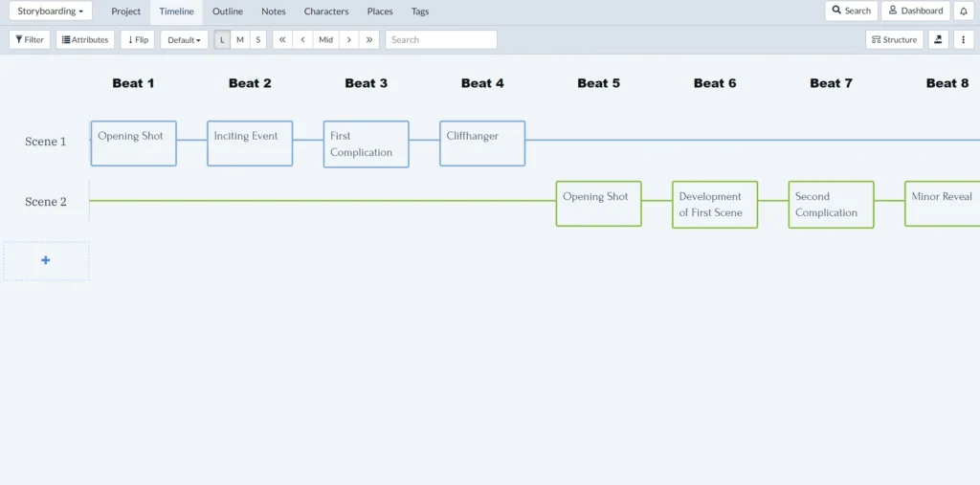
Task: Select the Beat 5 column header
Action: [x=598, y=83]
